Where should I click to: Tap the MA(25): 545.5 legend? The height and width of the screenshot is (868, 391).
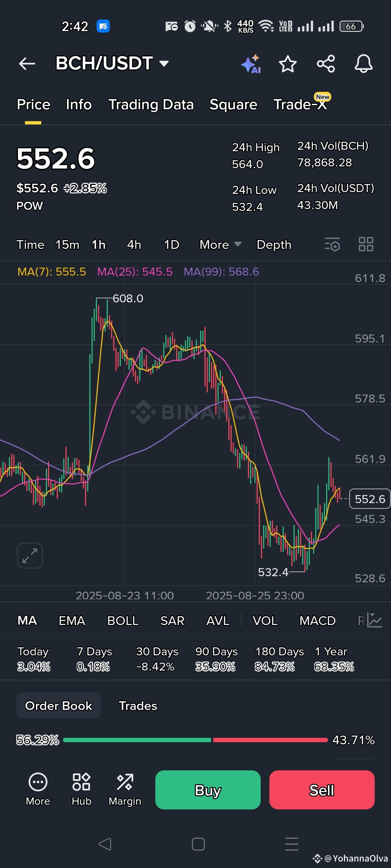click(135, 272)
